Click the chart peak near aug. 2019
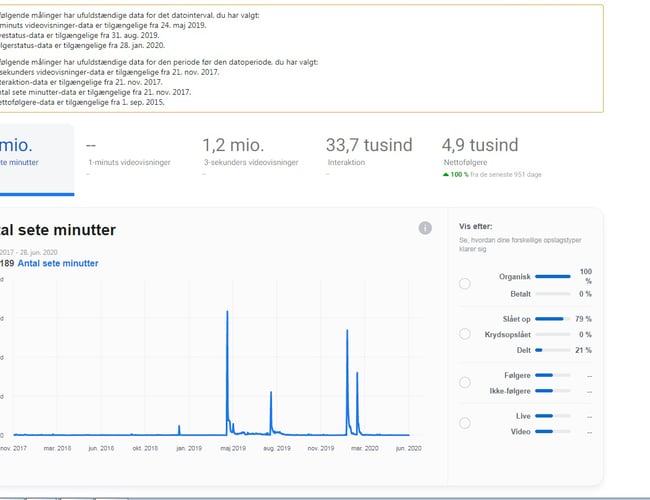650x500 pixels. 271,392
